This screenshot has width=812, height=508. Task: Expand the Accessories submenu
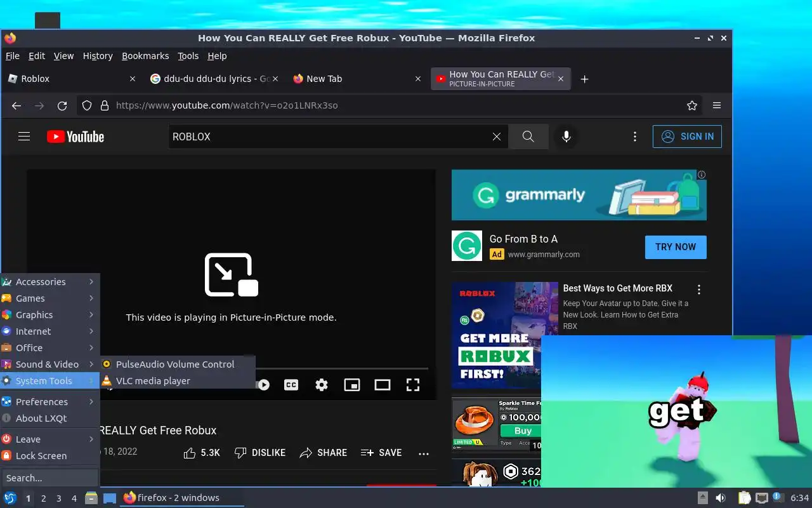[x=49, y=282]
